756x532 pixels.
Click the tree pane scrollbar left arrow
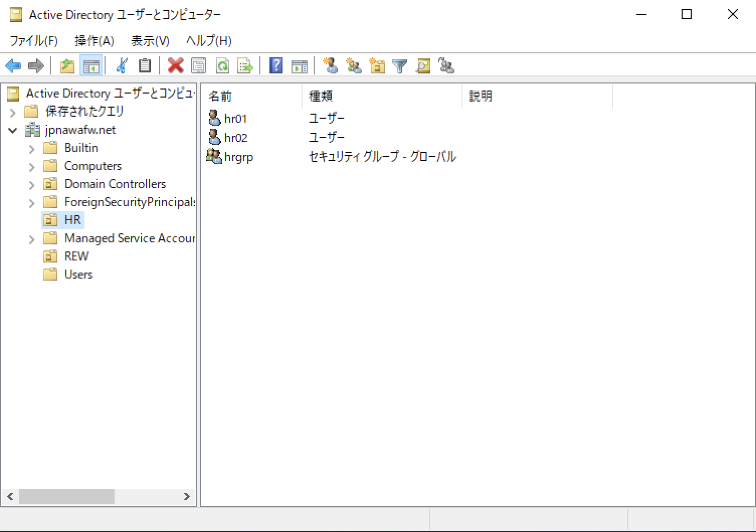coord(10,496)
